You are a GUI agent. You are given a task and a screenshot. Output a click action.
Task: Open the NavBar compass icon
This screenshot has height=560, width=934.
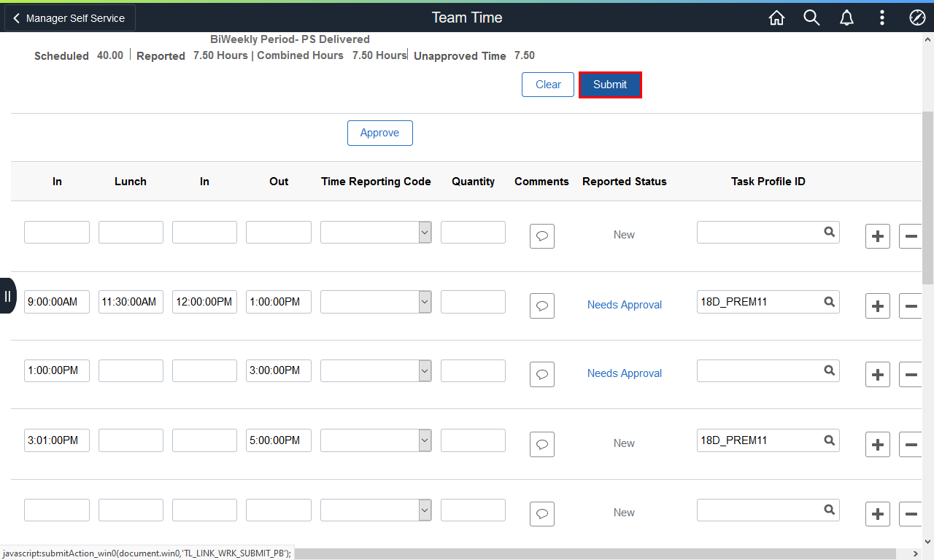pos(917,18)
